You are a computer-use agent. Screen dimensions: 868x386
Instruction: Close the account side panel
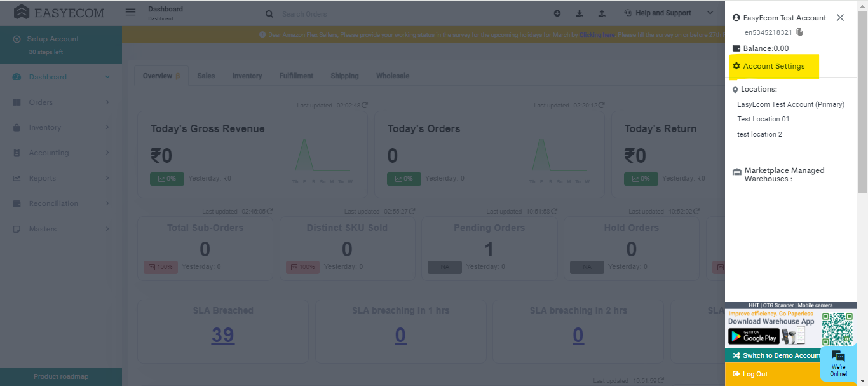(840, 18)
